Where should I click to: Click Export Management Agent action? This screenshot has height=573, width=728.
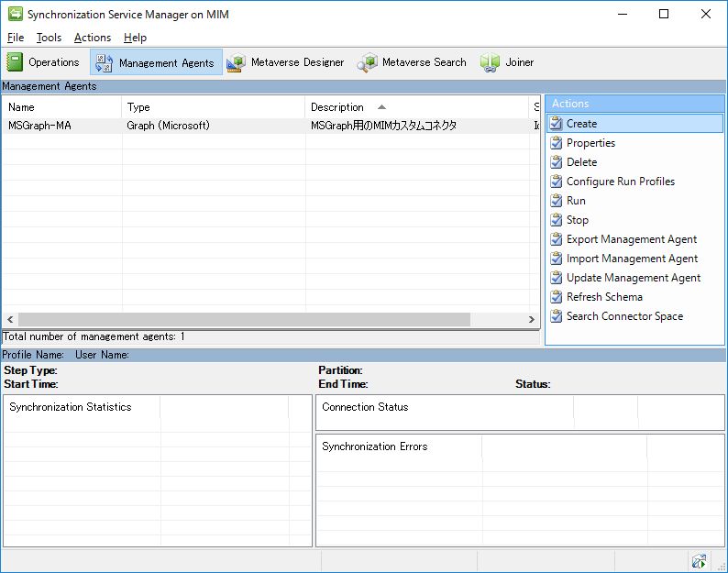pos(631,239)
